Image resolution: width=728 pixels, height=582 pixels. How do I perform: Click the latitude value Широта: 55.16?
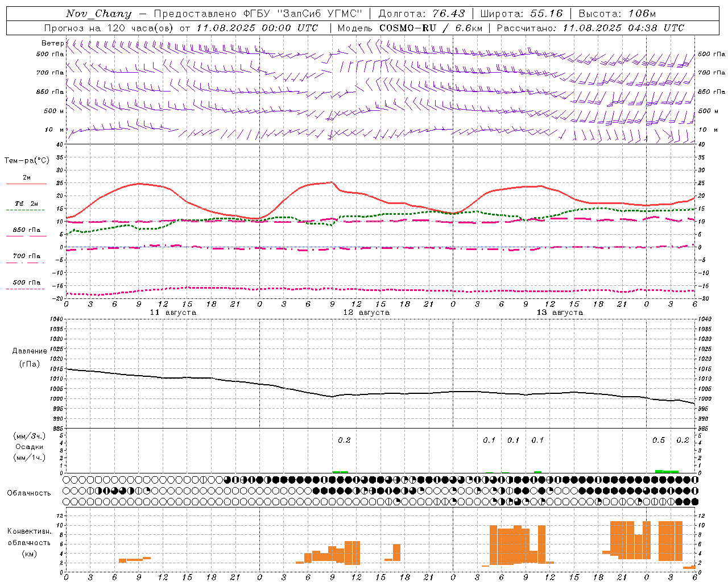(522, 14)
